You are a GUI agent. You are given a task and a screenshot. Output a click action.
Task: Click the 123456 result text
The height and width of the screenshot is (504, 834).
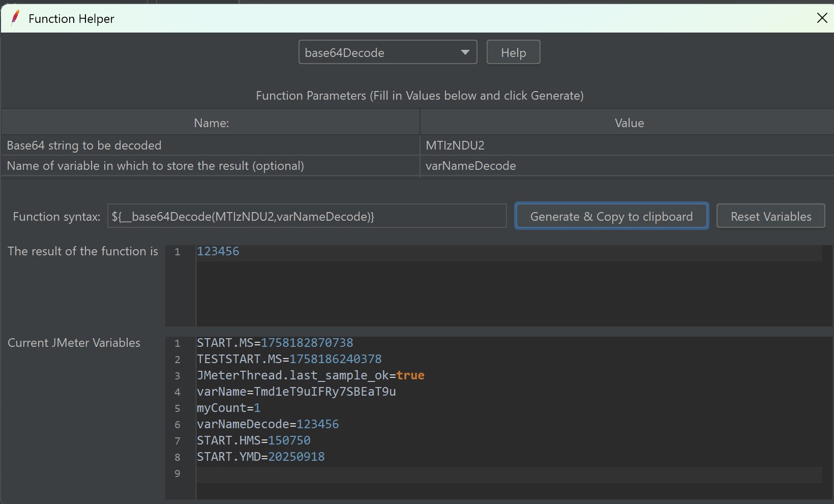point(218,251)
